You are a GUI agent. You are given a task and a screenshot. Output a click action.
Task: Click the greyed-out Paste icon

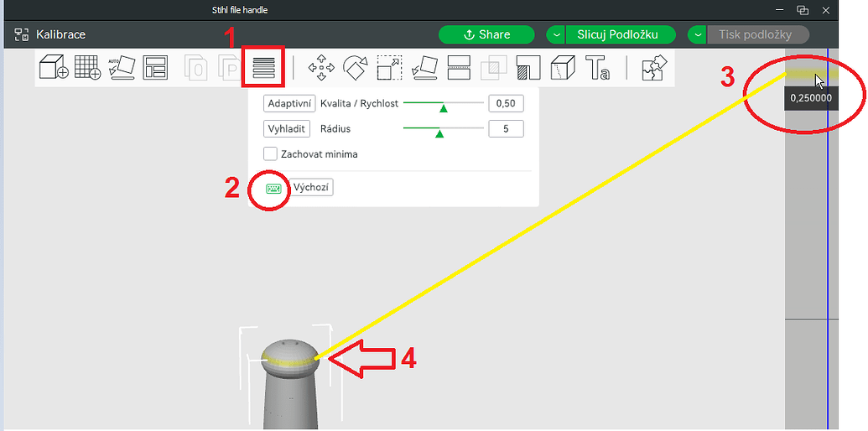[231, 67]
